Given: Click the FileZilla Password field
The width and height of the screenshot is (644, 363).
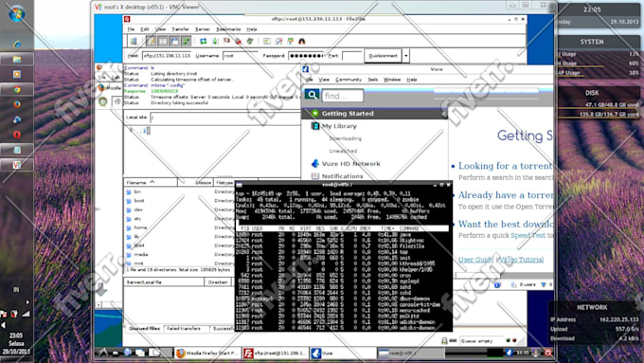Looking at the screenshot, I should pyautogui.click(x=306, y=56).
